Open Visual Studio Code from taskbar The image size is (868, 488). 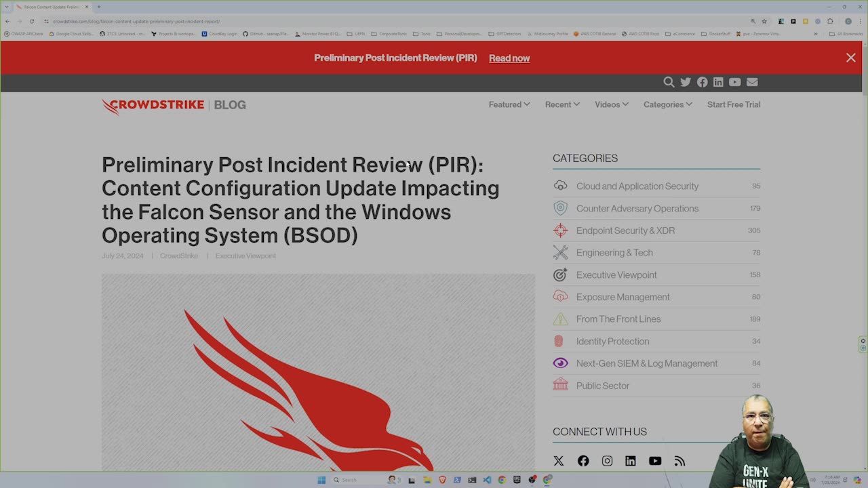coord(487,480)
